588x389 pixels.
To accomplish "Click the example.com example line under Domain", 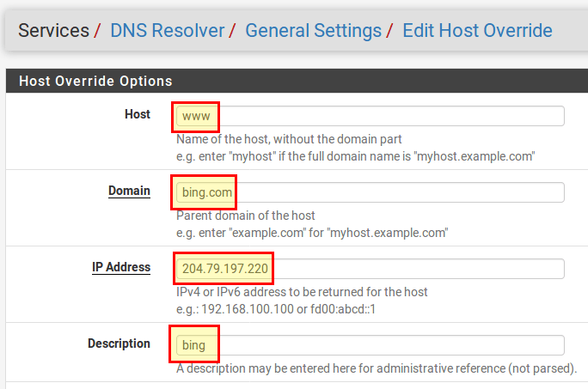I will [x=313, y=233].
